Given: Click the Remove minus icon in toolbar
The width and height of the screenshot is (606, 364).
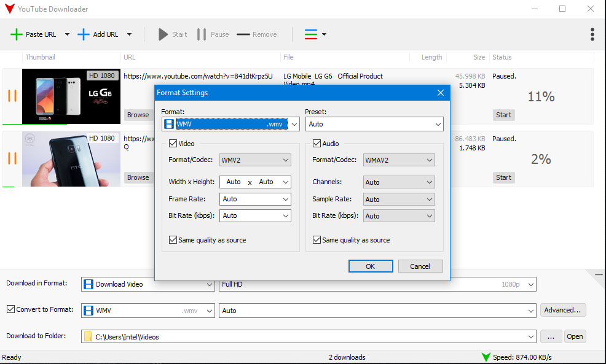Looking at the screenshot, I should pos(243,34).
